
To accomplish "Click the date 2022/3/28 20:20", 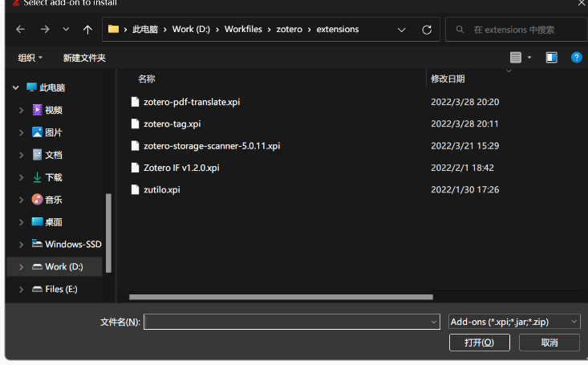I will (x=465, y=102).
